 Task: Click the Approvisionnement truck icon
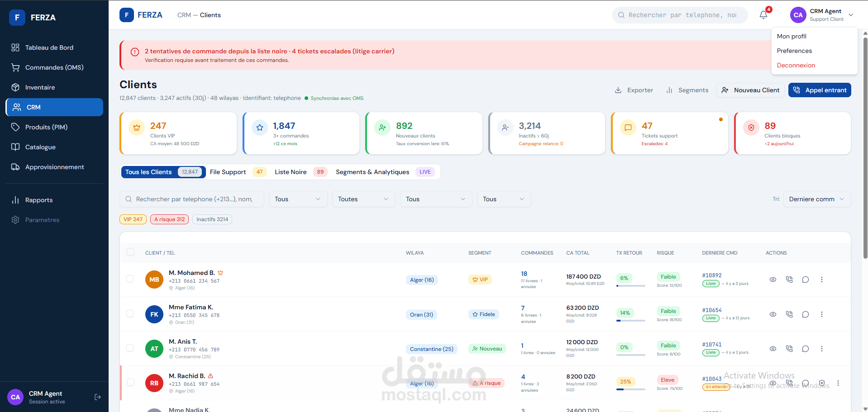click(15, 167)
